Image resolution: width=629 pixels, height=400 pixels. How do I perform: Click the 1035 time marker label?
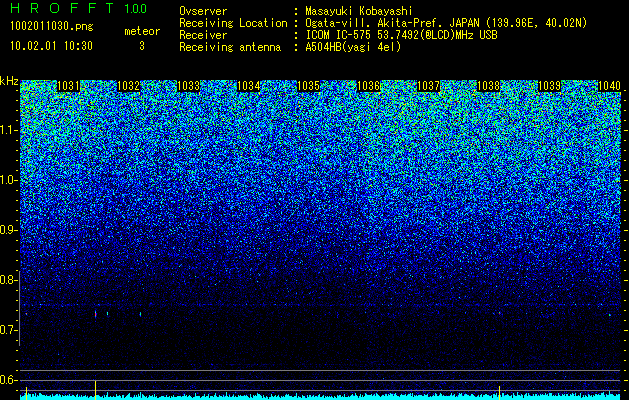tap(308, 86)
